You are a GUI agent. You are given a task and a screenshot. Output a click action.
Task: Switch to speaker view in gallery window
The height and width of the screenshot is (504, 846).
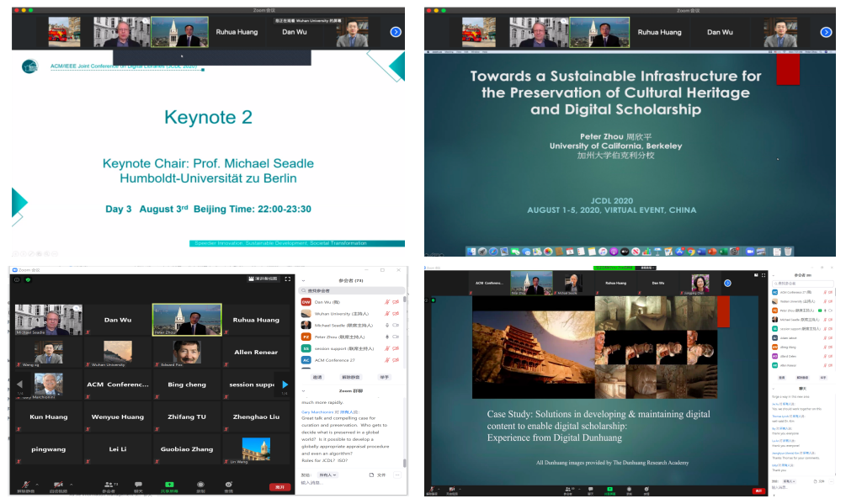pyautogui.click(x=262, y=279)
